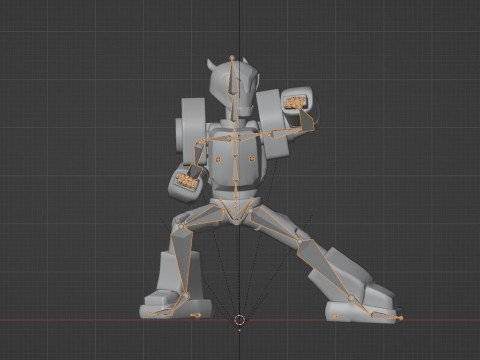Select the knee joint of the bent leg
The width and height of the screenshot is (480, 360).
(181, 227)
